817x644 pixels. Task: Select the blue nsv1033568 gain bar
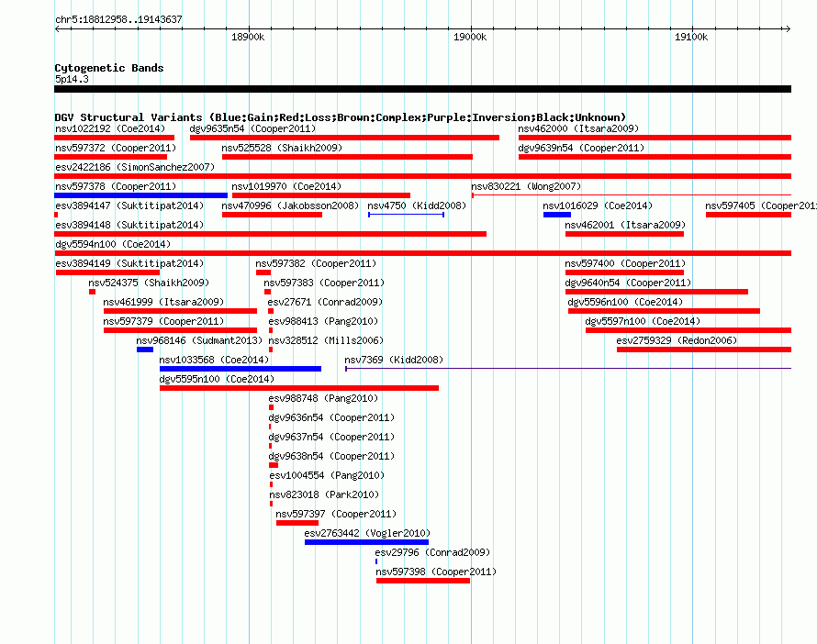point(241,369)
